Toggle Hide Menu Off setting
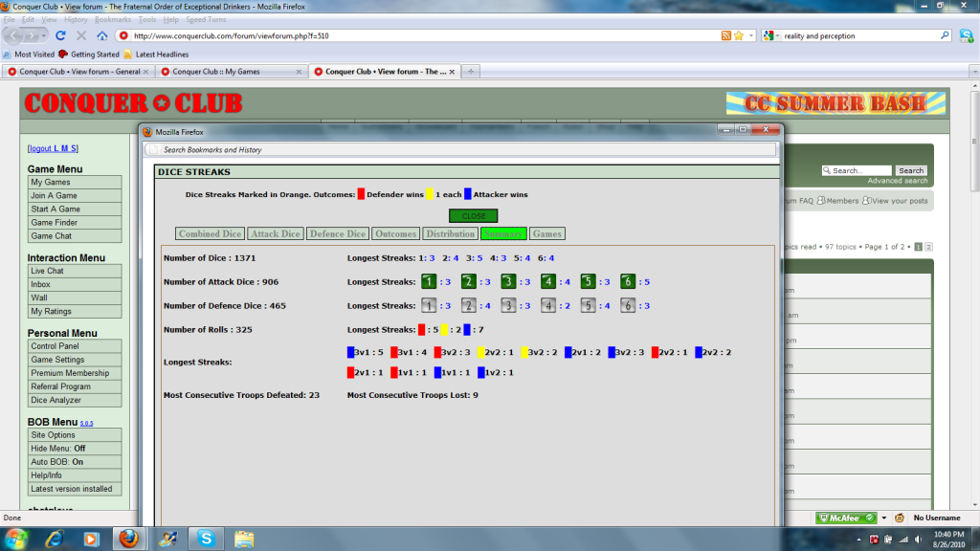The height and width of the screenshot is (551, 980). pyautogui.click(x=75, y=449)
